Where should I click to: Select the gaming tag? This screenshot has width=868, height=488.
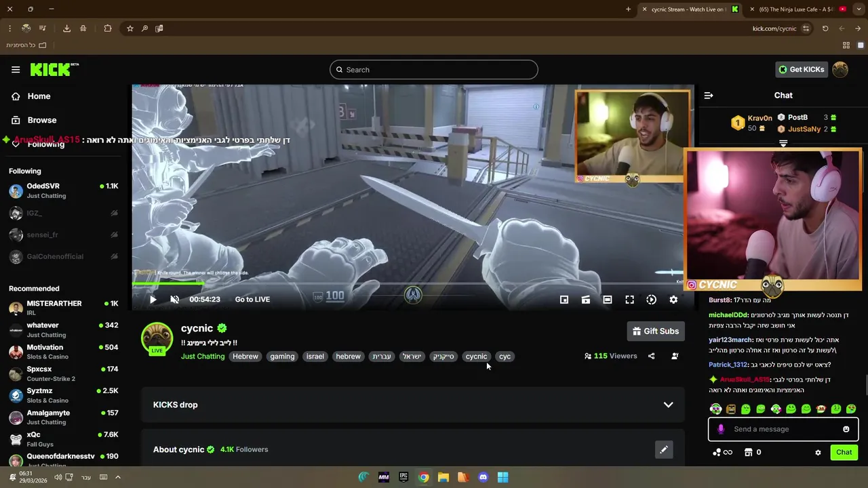click(x=282, y=357)
